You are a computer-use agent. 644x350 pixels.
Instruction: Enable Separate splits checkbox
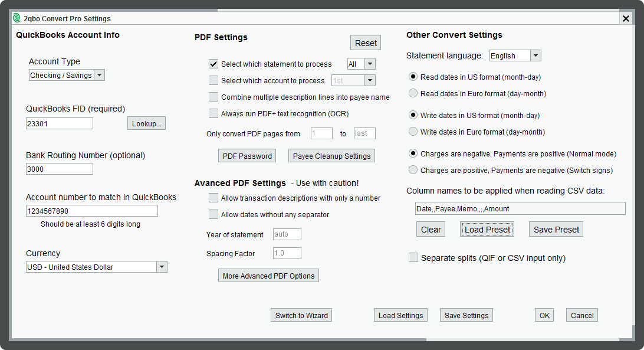(x=413, y=257)
